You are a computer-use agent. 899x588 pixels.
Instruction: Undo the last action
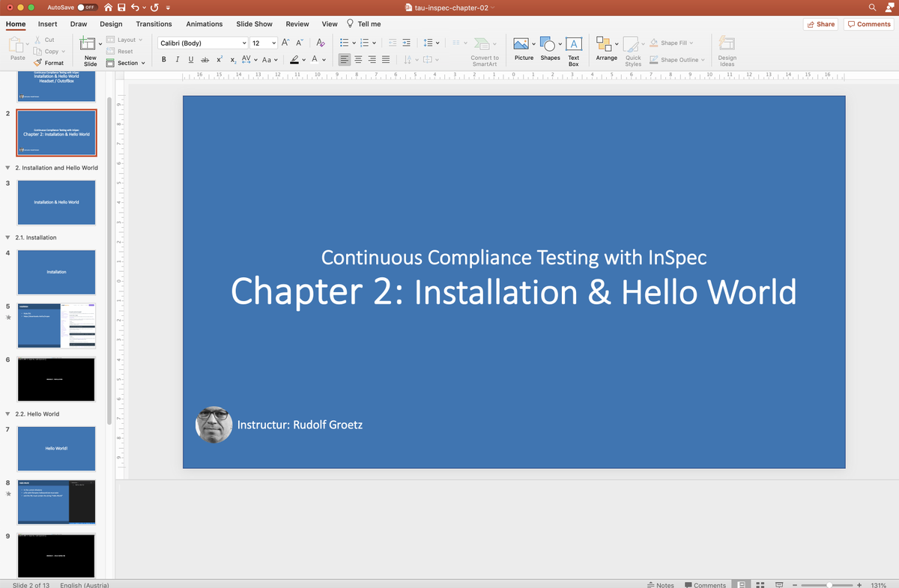tap(135, 7)
